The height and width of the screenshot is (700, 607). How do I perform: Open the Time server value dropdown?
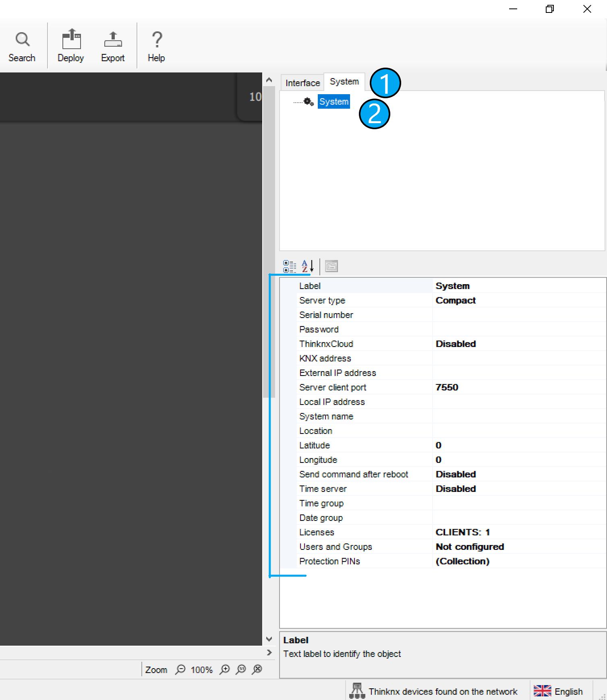click(518, 489)
